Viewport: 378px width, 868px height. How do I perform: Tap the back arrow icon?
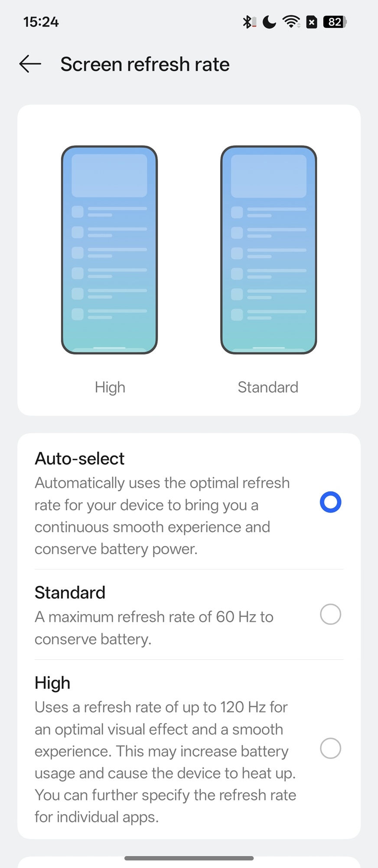pos(30,64)
